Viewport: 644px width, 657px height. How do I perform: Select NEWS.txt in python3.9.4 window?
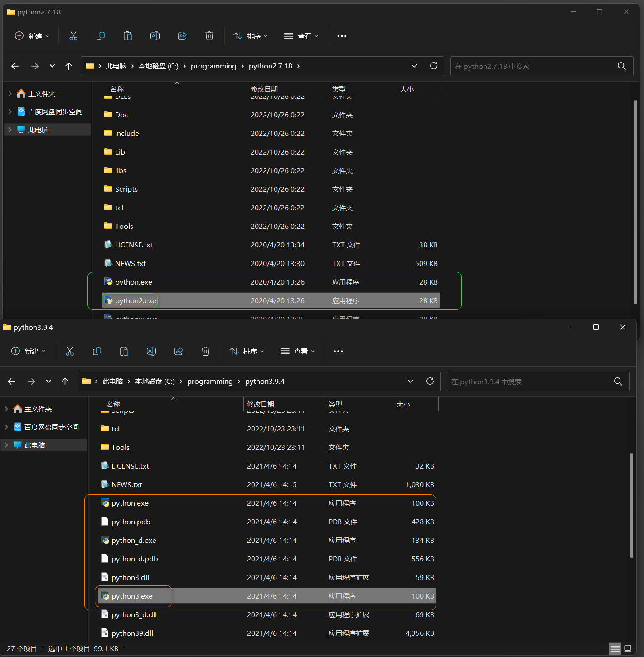[x=267, y=484]
